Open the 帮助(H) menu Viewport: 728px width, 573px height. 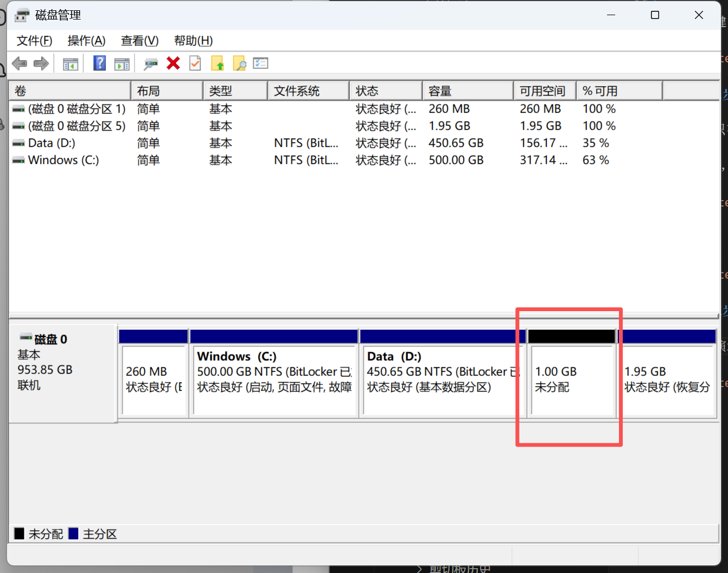193,41
